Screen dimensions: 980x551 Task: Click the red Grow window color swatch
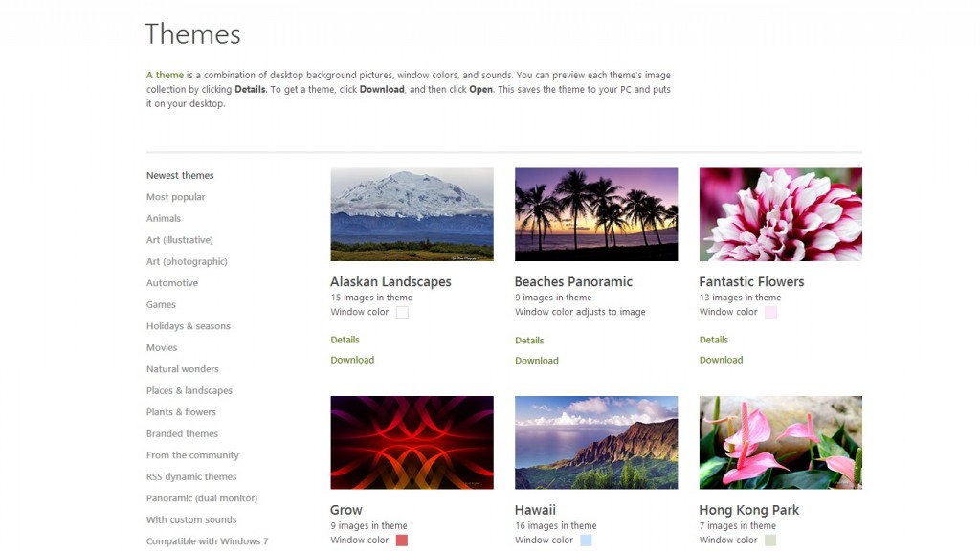point(402,540)
